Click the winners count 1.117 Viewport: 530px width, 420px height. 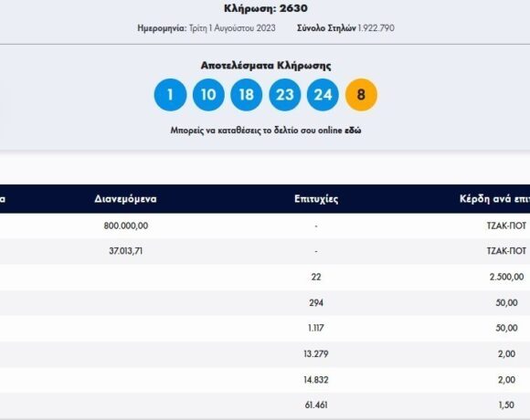point(316,328)
